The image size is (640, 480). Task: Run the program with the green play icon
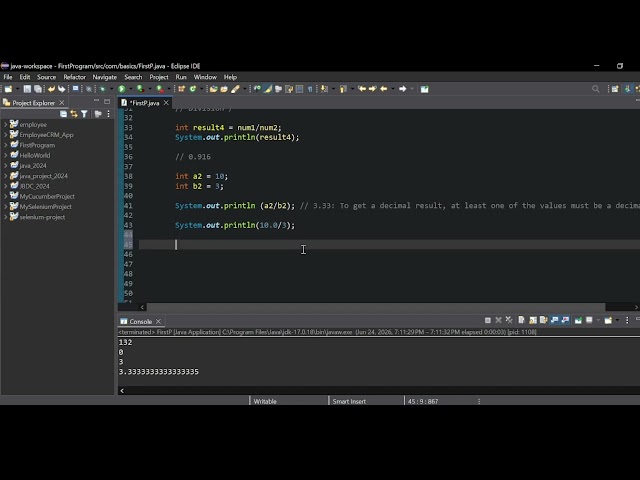click(x=122, y=89)
